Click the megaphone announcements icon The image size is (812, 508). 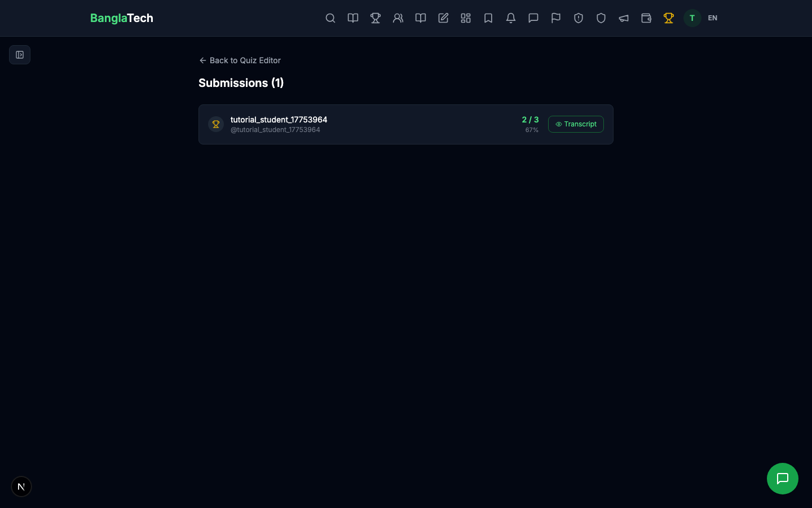624,18
